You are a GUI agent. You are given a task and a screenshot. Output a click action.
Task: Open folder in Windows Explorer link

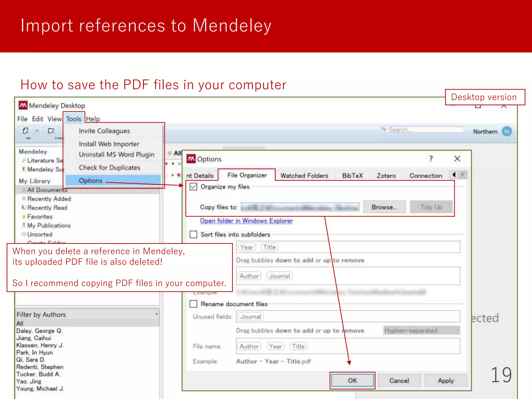[247, 221]
